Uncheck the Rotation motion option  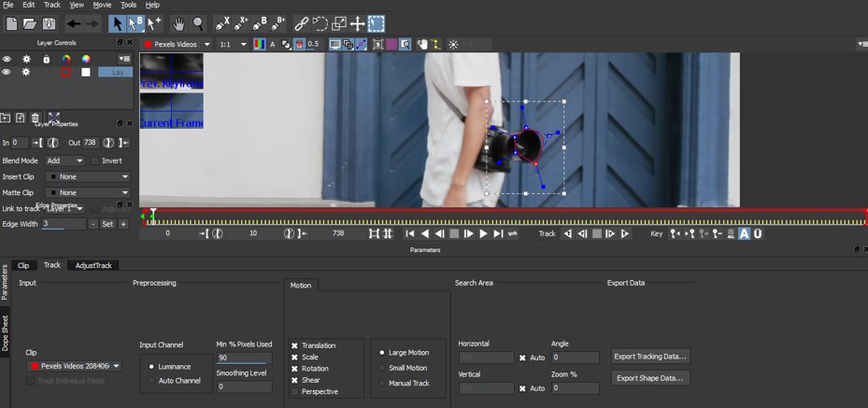(294, 369)
